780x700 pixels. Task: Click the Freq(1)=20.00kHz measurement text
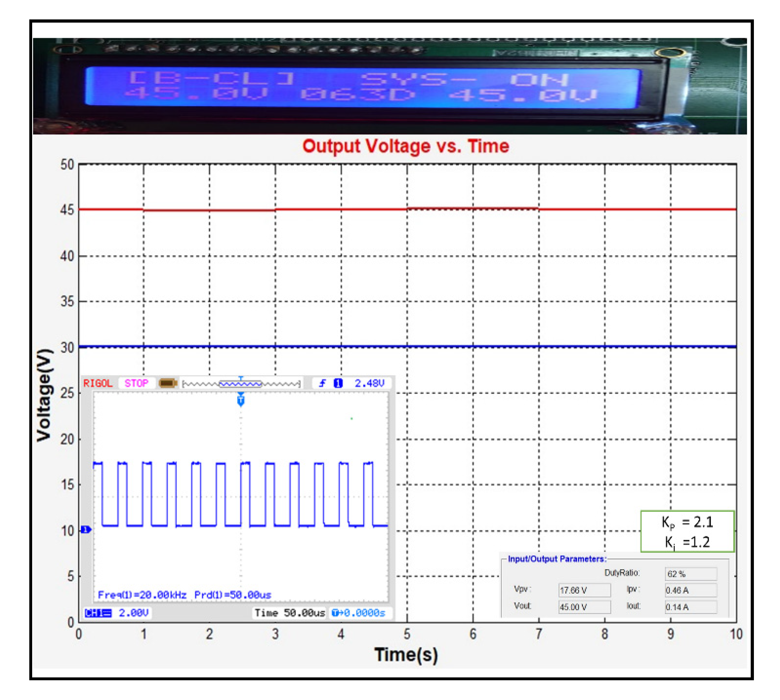click(142, 595)
